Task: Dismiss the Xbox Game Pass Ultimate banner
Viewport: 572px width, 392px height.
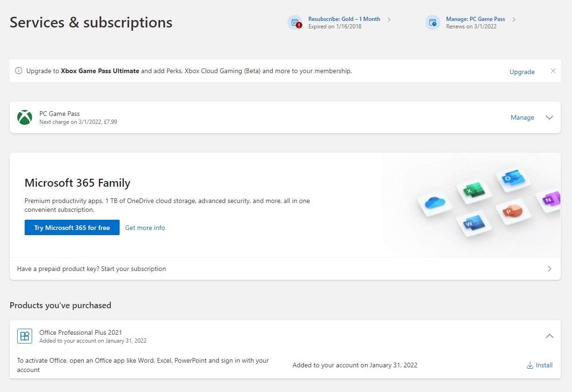Action: (x=553, y=71)
